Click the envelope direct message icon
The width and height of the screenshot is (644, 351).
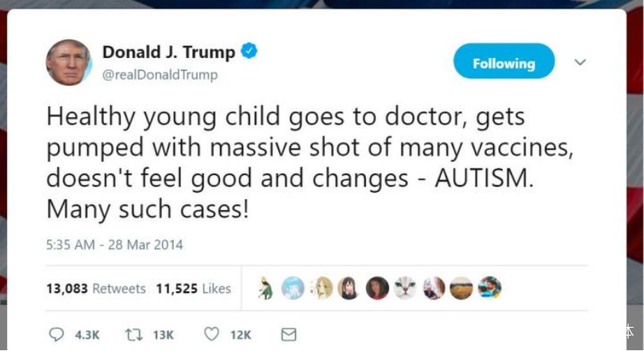(x=289, y=335)
